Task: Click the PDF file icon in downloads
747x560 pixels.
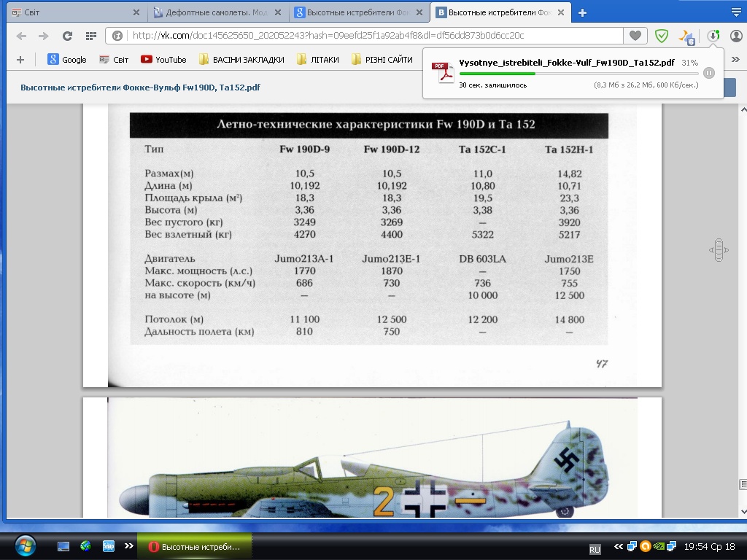Action: pos(442,72)
